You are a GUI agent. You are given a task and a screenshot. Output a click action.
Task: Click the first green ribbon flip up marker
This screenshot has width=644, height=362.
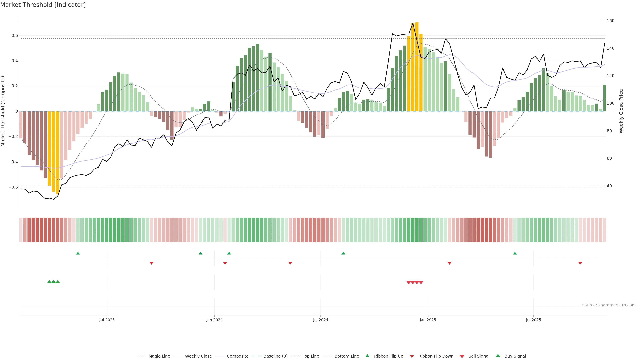pyautogui.click(x=78, y=253)
